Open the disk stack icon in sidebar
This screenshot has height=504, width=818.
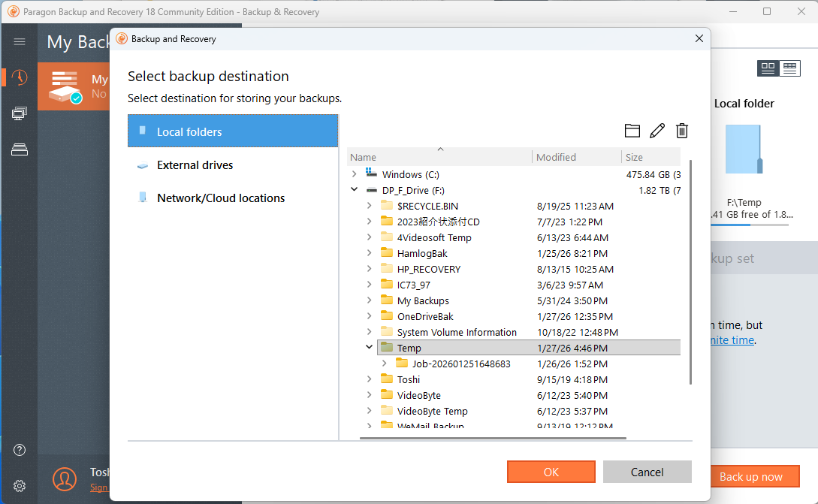[20, 149]
